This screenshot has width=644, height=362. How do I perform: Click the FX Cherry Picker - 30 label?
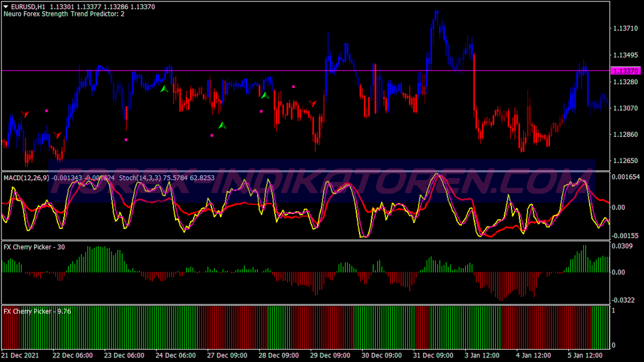click(x=34, y=247)
